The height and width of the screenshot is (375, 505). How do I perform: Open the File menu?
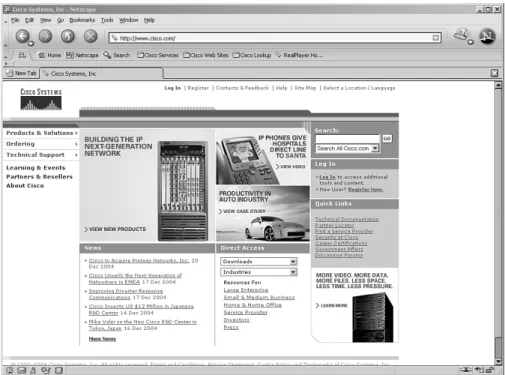[15, 20]
